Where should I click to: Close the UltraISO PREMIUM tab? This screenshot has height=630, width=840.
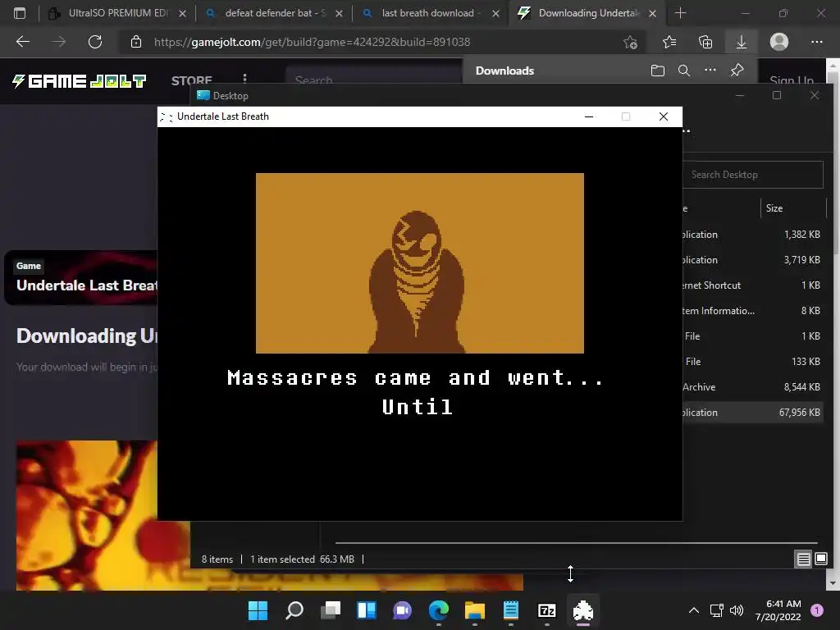(x=182, y=13)
